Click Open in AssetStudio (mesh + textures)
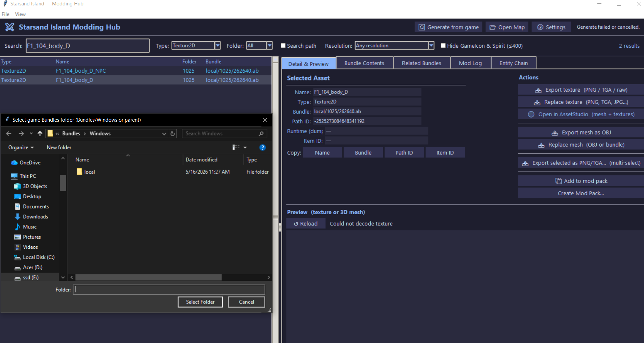Viewport: 644px width, 343px height. click(581, 114)
